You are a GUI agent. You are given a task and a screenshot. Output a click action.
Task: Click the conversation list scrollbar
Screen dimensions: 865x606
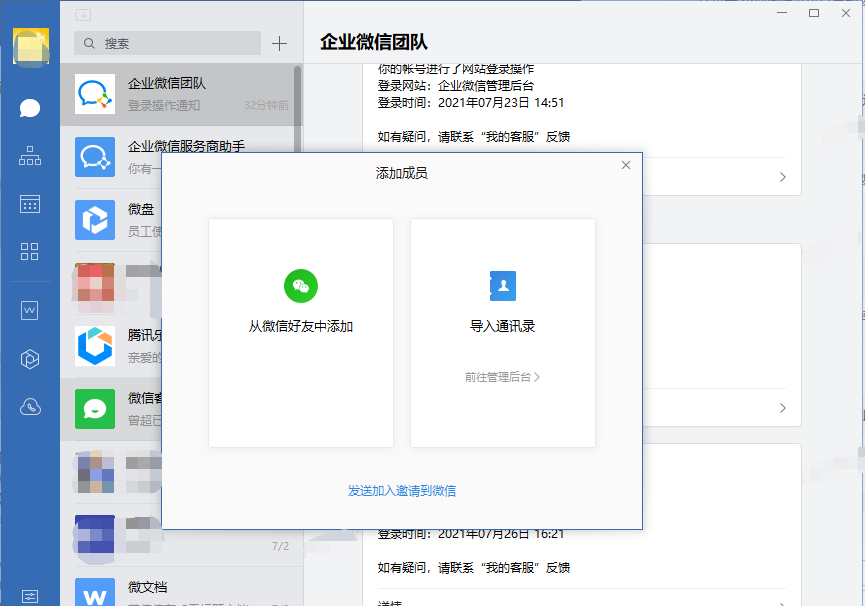(297, 110)
